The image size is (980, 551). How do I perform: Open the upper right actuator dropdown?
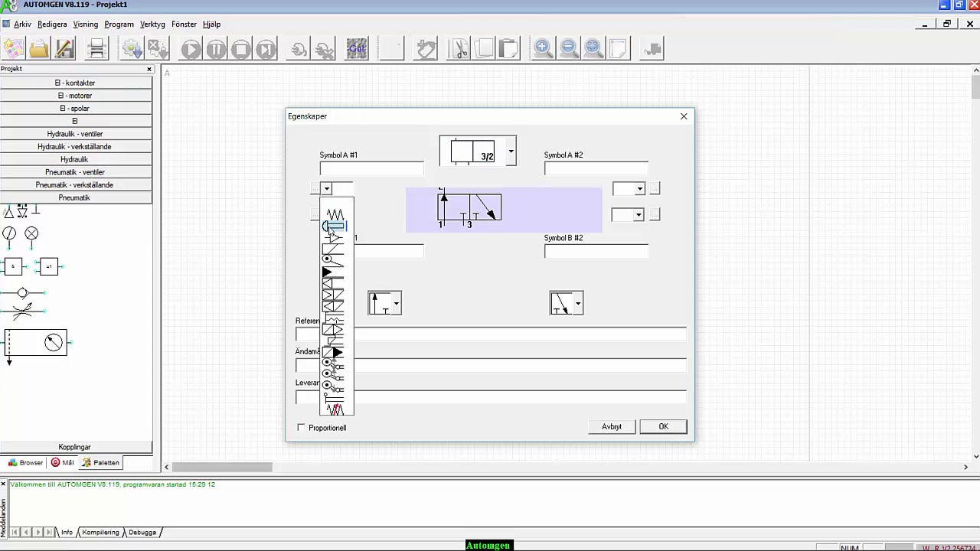pyautogui.click(x=639, y=189)
